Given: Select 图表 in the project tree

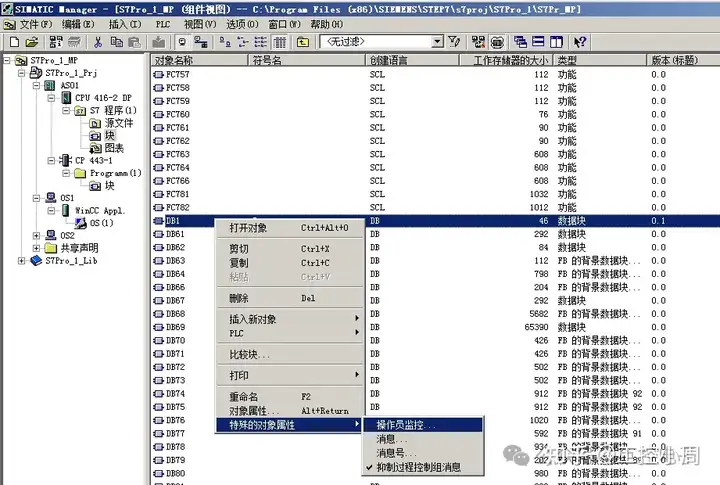Looking at the screenshot, I should coord(114,148).
